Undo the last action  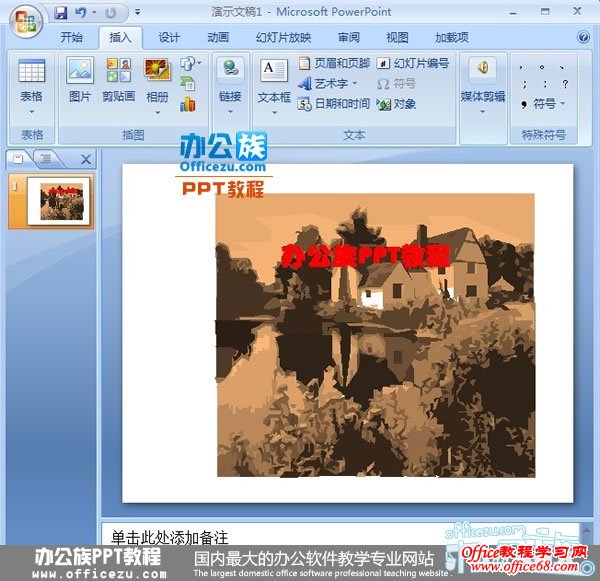coord(81,13)
